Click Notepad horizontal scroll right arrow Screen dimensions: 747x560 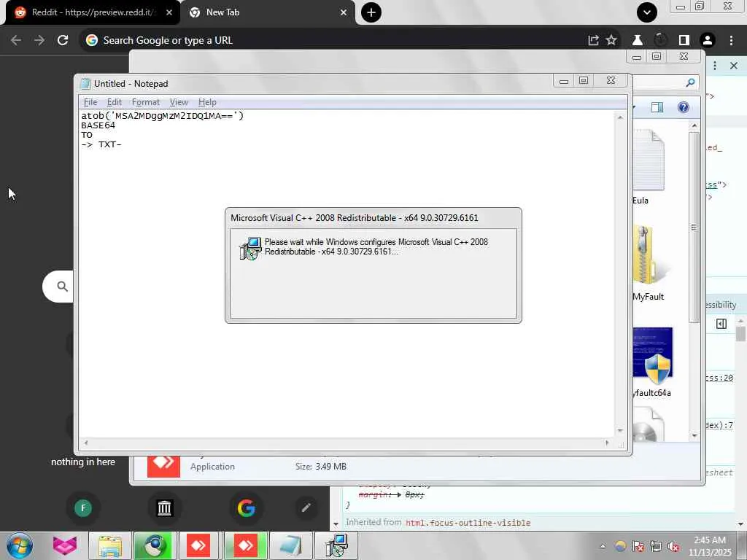606,443
